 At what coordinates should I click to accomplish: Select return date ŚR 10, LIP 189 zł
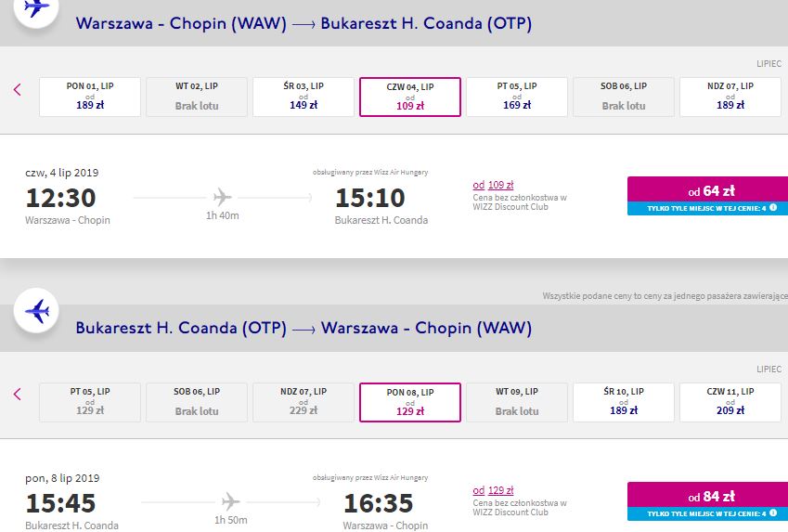624,402
